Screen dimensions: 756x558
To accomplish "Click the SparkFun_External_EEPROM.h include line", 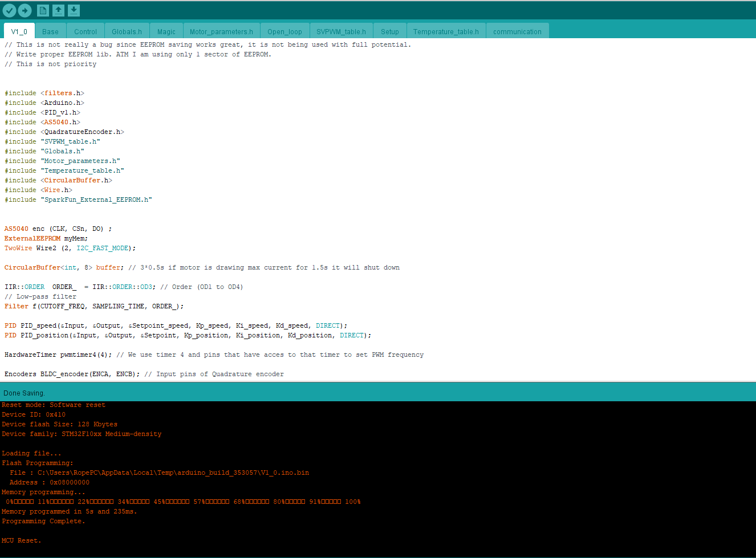I will (x=79, y=199).
